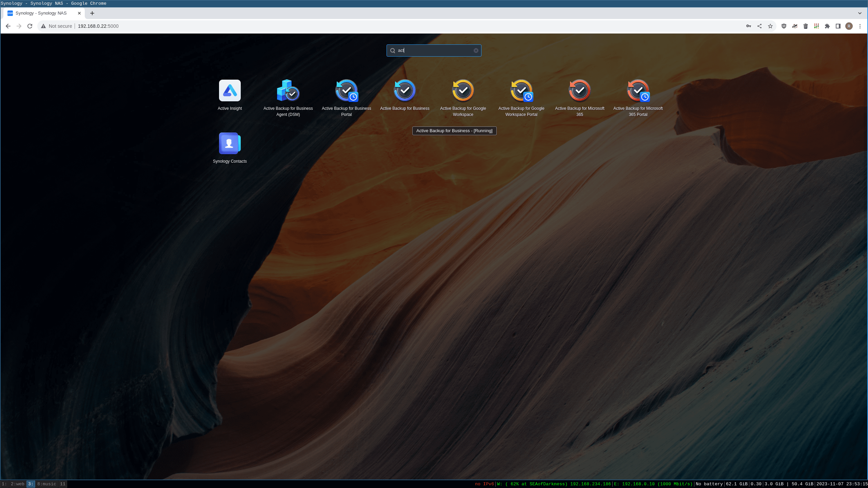
Task: Toggle the Chrome side panel
Action: coord(838,26)
